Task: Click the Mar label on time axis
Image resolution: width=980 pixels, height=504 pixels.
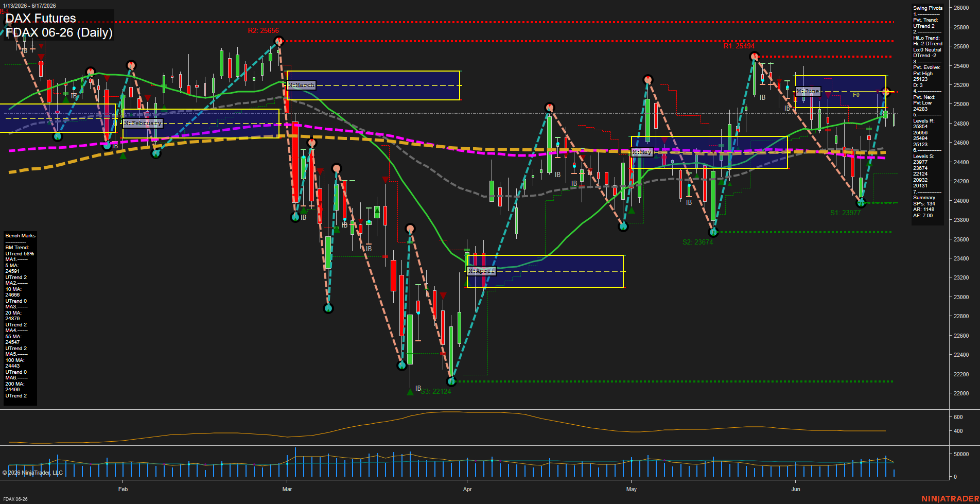Action: point(287,489)
